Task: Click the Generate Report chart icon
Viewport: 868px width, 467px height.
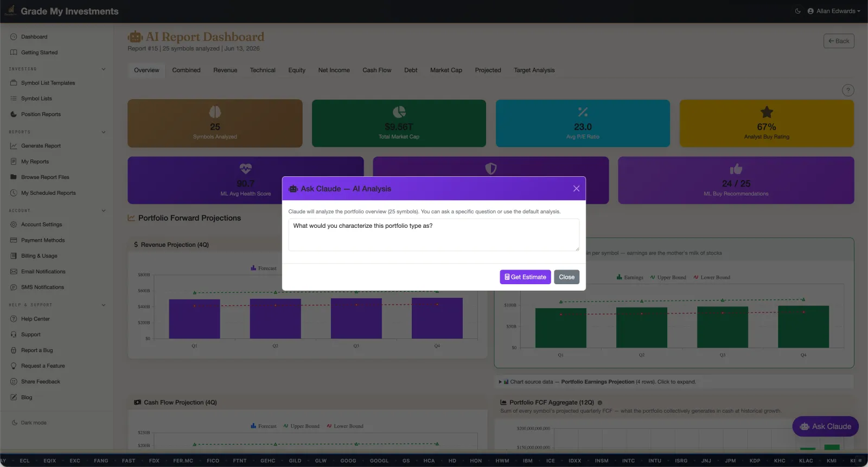Action: tap(14, 146)
